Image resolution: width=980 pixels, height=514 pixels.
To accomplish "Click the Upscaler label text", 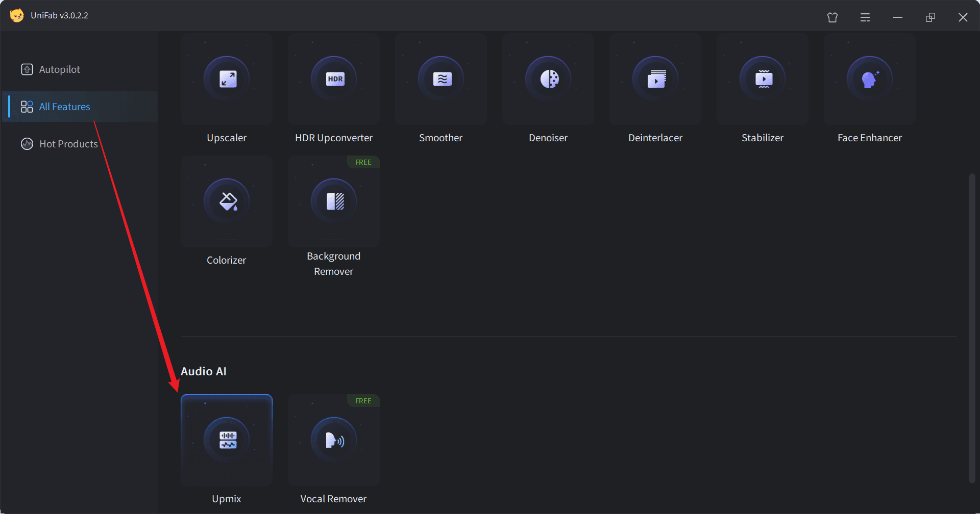I will 227,138.
